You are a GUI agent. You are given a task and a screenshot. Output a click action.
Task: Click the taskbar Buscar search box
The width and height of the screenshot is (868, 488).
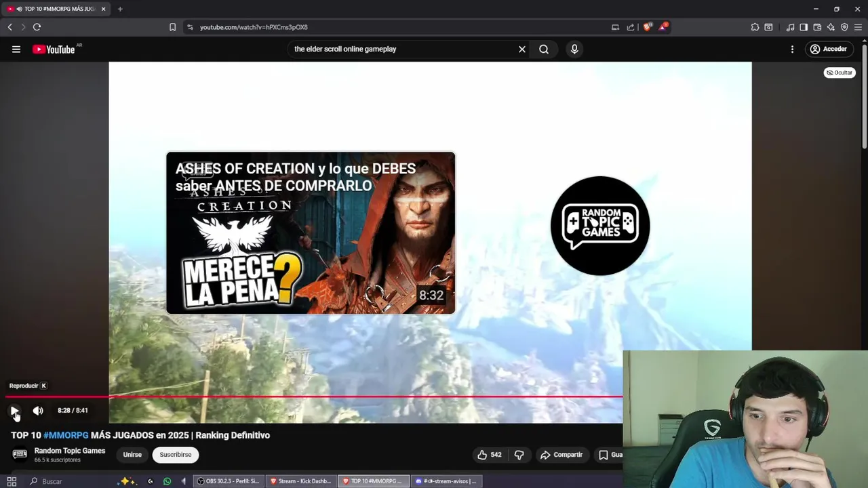coord(68,481)
